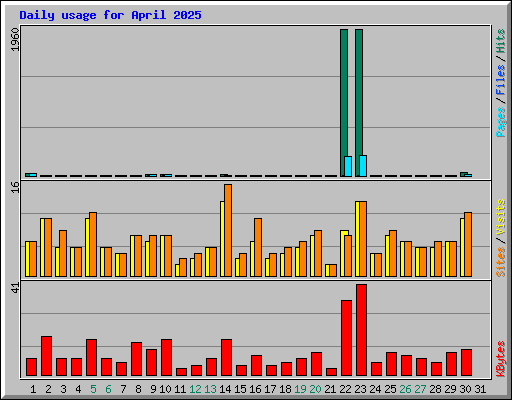Click day label 25 on the x-axis
Viewport: 512px width, 400px height.
(x=390, y=389)
